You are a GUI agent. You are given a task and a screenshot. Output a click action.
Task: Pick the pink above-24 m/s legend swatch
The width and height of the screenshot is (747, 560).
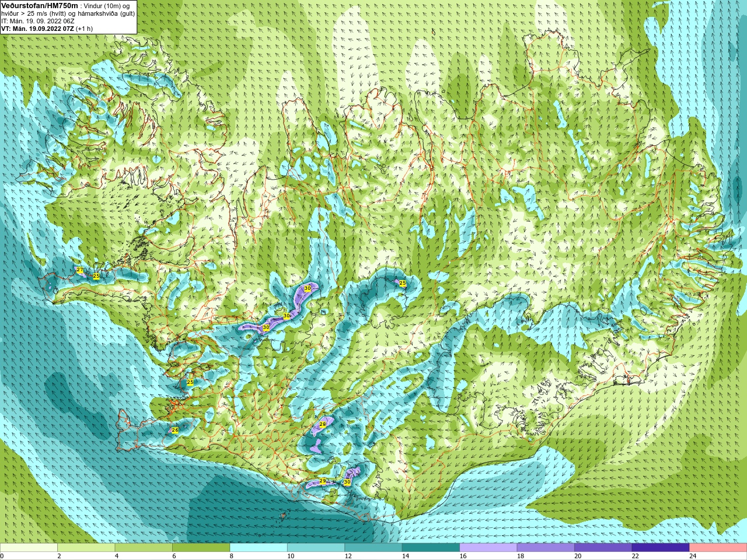pyautogui.click(x=718, y=548)
